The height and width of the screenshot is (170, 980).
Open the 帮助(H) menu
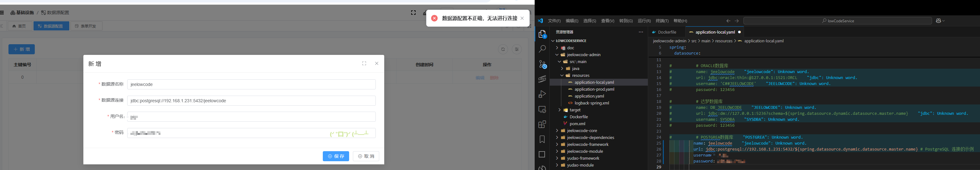click(x=680, y=21)
